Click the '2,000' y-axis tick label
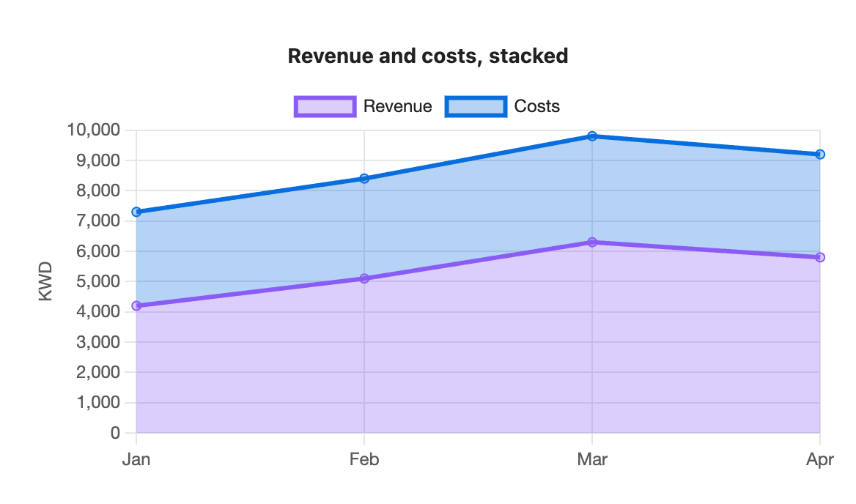856x504 pixels. [x=97, y=372]
